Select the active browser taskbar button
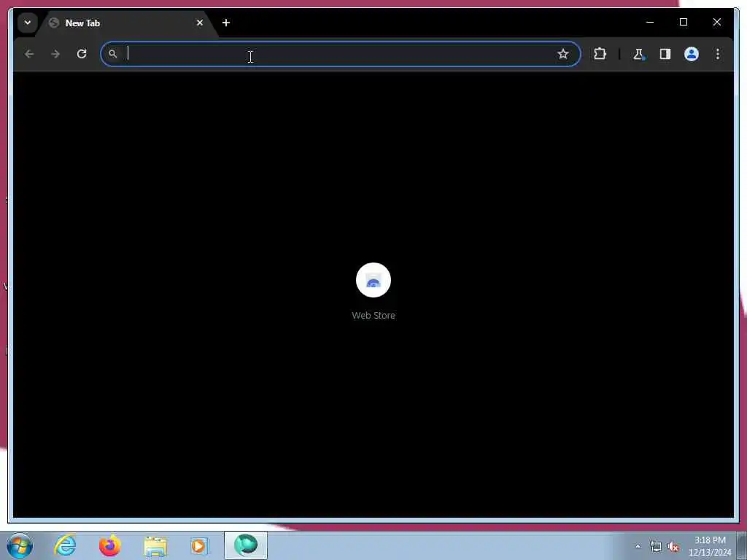 click(x=246, y=545)
